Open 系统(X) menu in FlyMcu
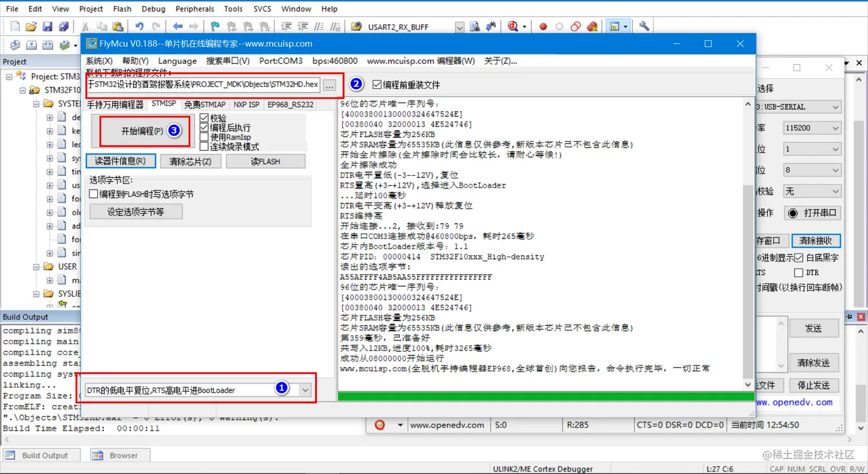The height and width of the screenshot is (474, 868). pyautogui.click(x=99, y=61)
